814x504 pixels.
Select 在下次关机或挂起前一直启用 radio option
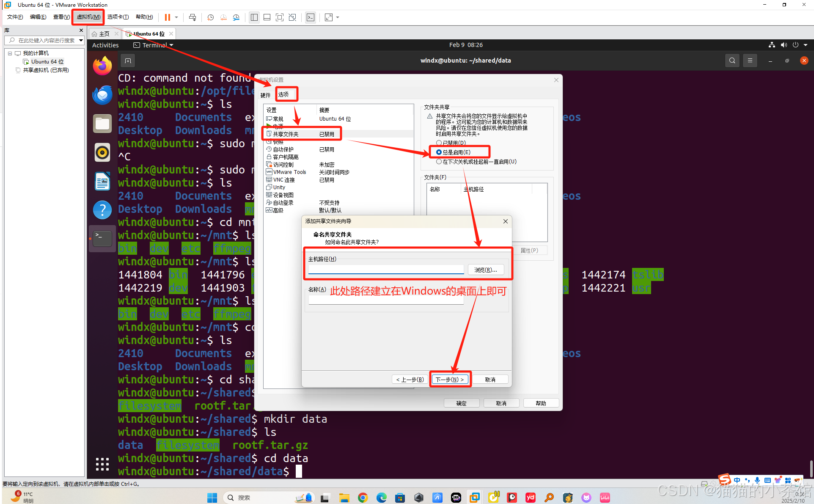pyautogui.click(x=439, y=162)
